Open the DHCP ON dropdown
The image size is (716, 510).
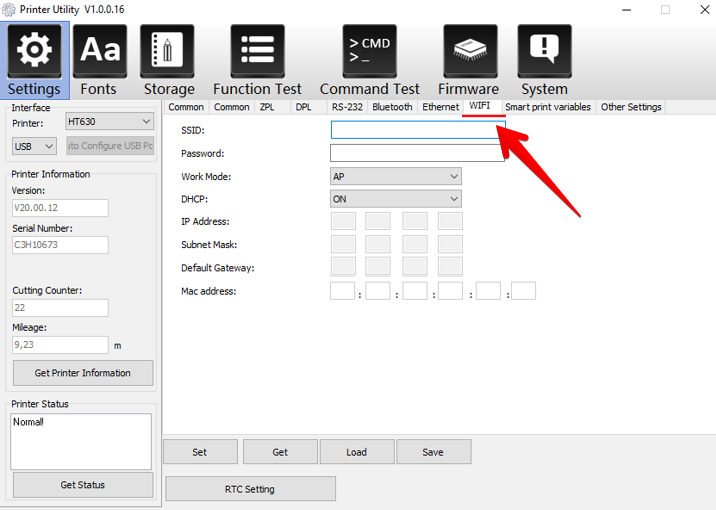click(395, 199)
